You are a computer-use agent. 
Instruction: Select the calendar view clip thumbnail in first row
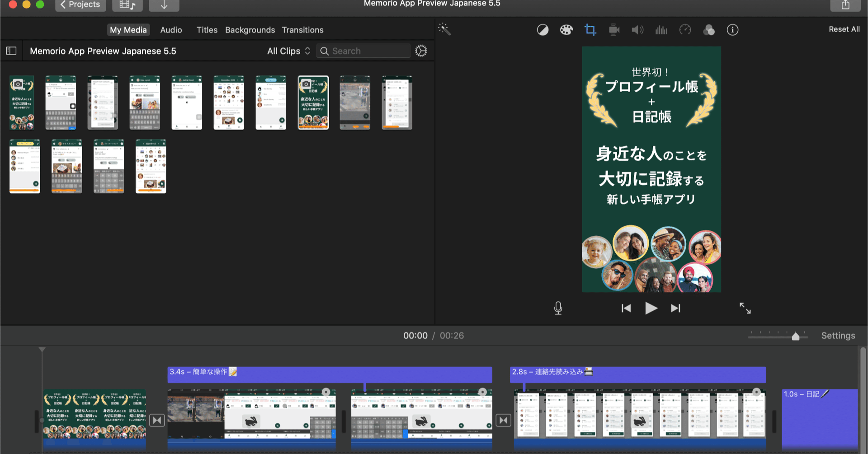(229, 103)
